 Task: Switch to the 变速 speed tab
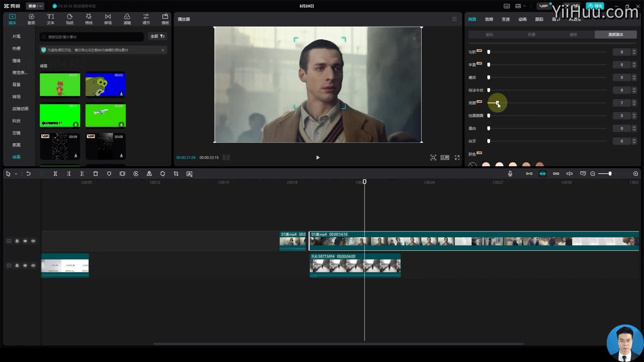point(506,19)
